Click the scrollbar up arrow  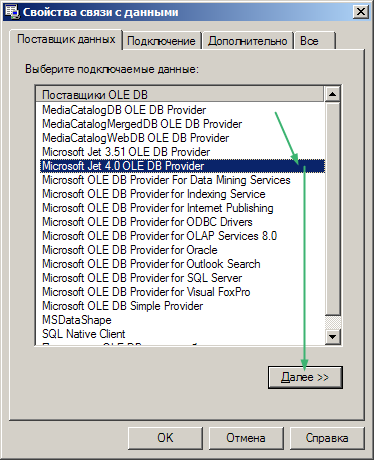coord(332,94)
